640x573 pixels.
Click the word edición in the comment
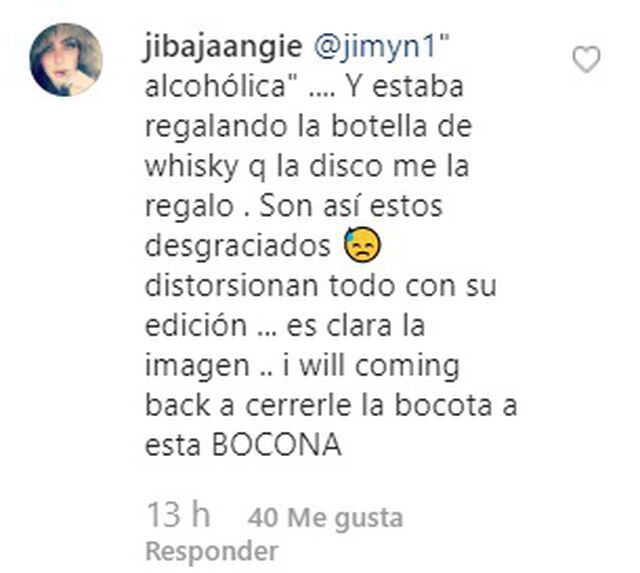pyautogui.click(x=196, y=325)
